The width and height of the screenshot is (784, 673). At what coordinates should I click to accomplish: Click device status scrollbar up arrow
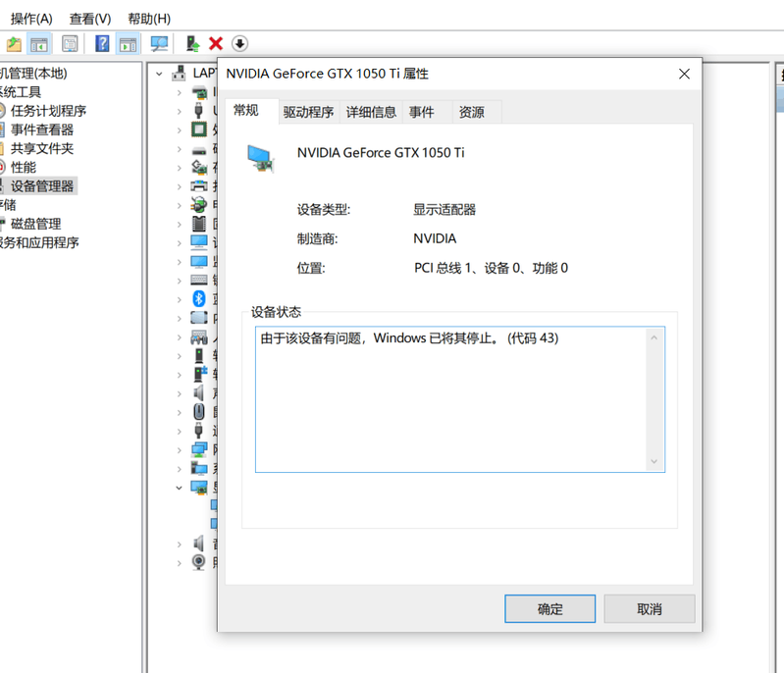654,338
